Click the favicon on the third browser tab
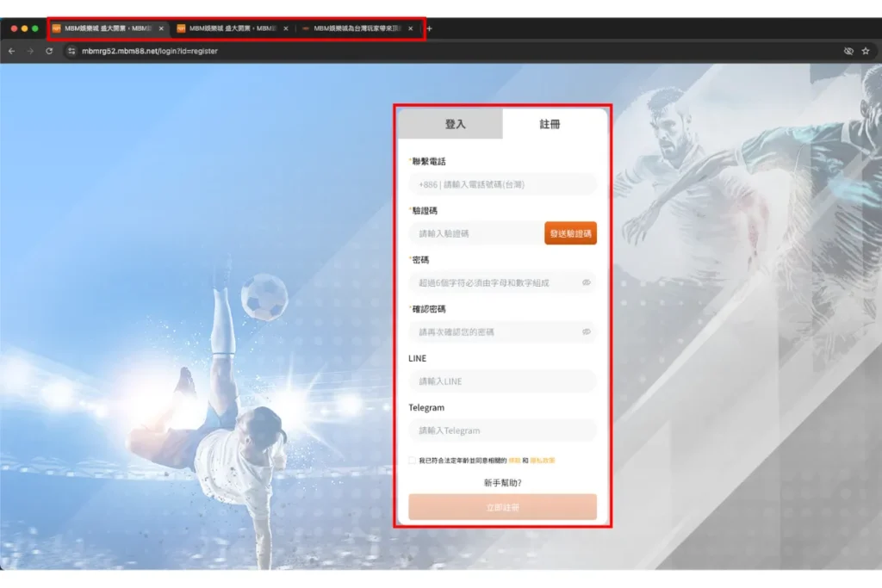Image resolution: width=882 pixels, height=588 pixels. click(306, 28)
